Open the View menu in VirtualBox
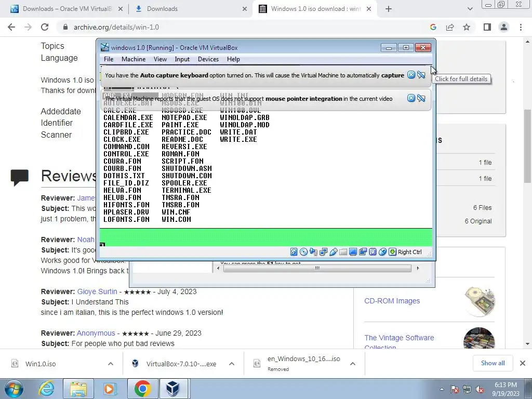Screen dimensions: 532x399 coord(160,59)
